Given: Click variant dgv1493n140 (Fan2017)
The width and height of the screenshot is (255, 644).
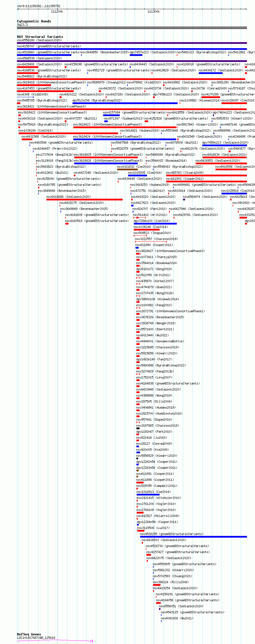Looking at the screenshot, I should 154,359.
